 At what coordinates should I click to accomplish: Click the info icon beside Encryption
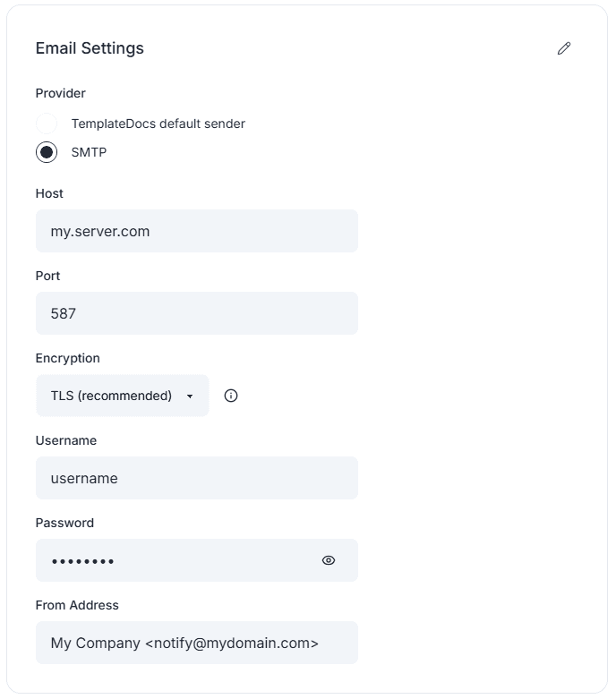[231, 396]
